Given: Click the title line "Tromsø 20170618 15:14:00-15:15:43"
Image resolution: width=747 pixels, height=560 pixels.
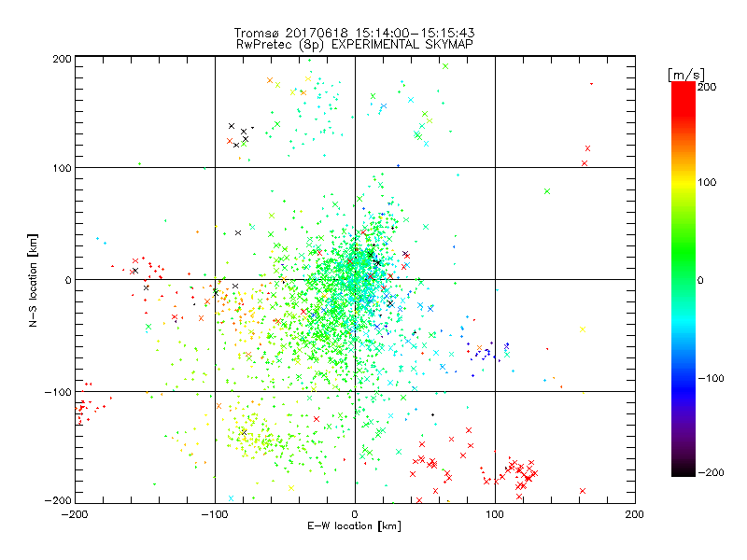Looking at the screenshot, I should pyautogui.click(x=354, y=33).
